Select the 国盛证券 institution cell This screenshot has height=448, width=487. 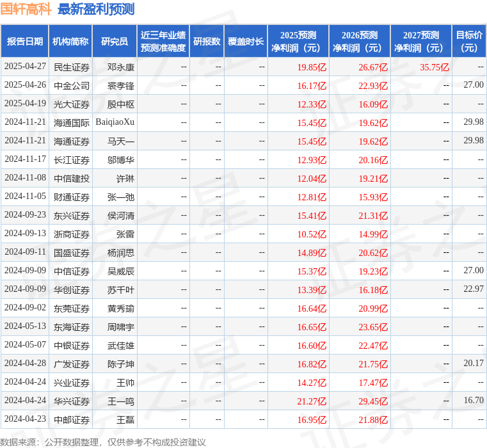click(72, 253)
